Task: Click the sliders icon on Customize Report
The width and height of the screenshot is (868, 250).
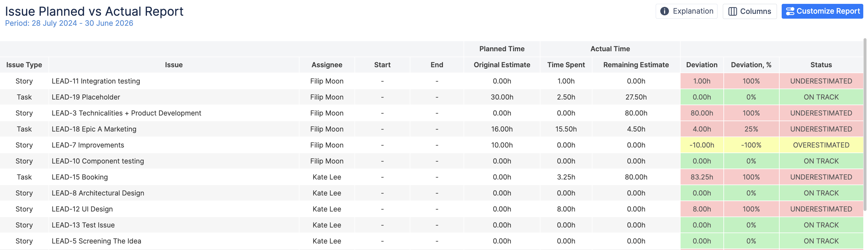Action: [x=790, y=12]
